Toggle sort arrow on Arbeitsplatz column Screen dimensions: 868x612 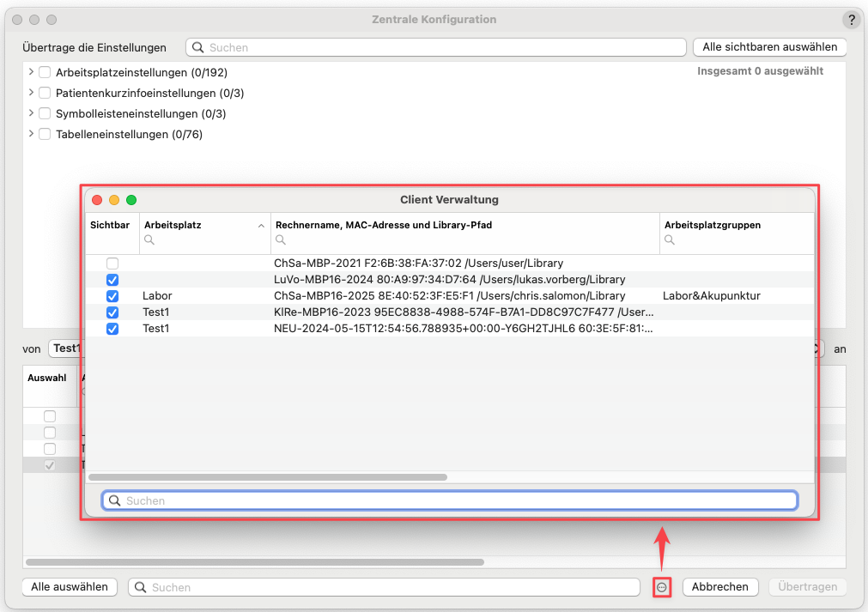261,226
